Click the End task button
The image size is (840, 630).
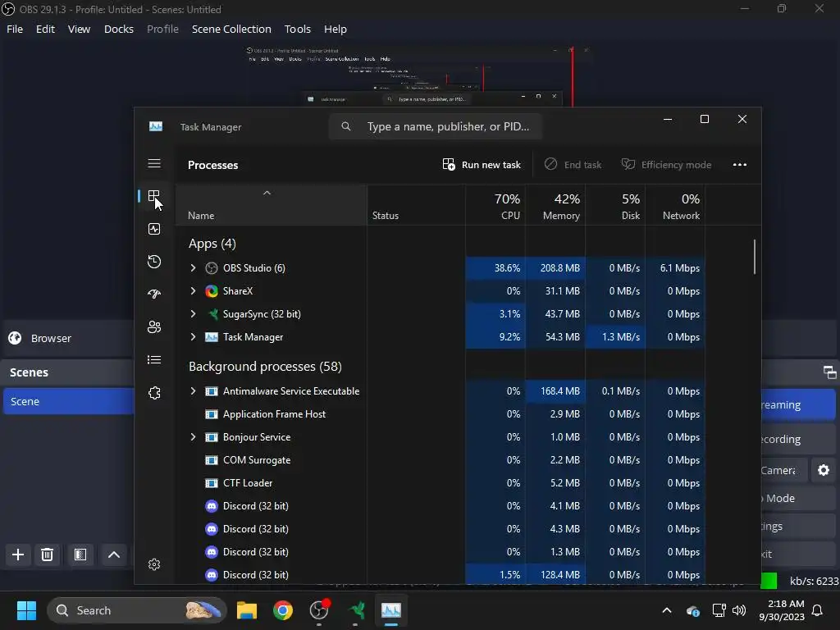573,164
